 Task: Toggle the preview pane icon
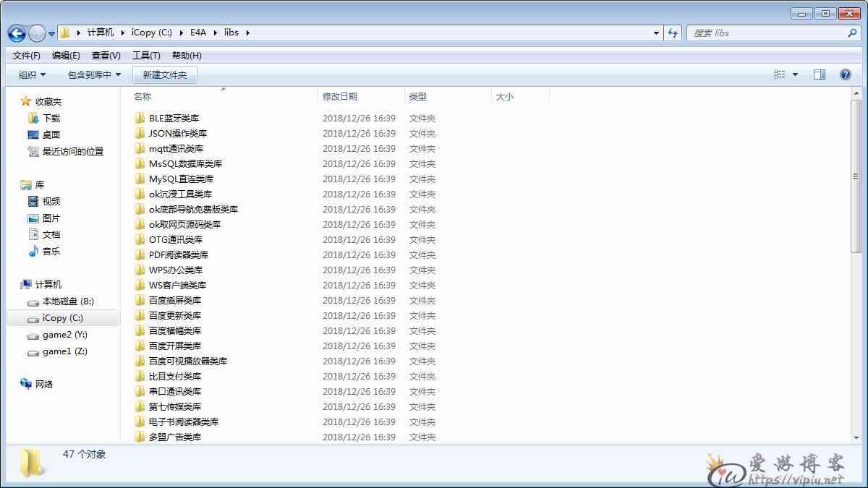pos(820,74)
